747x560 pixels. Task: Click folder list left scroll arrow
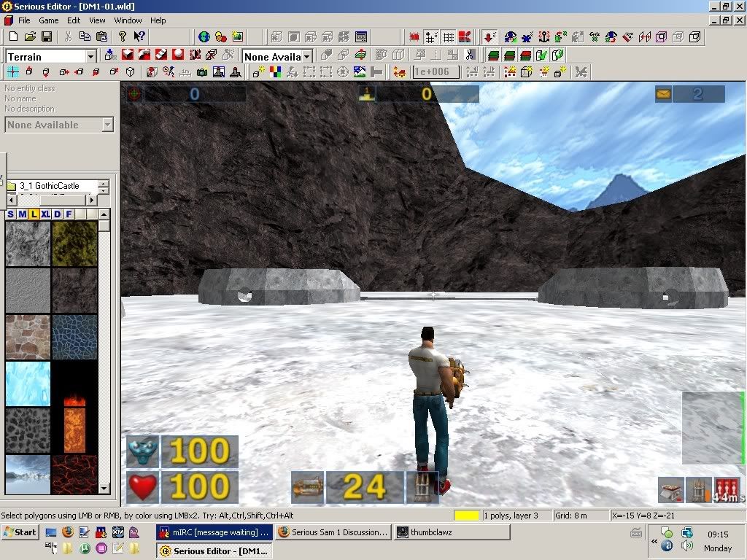point(12,200)
